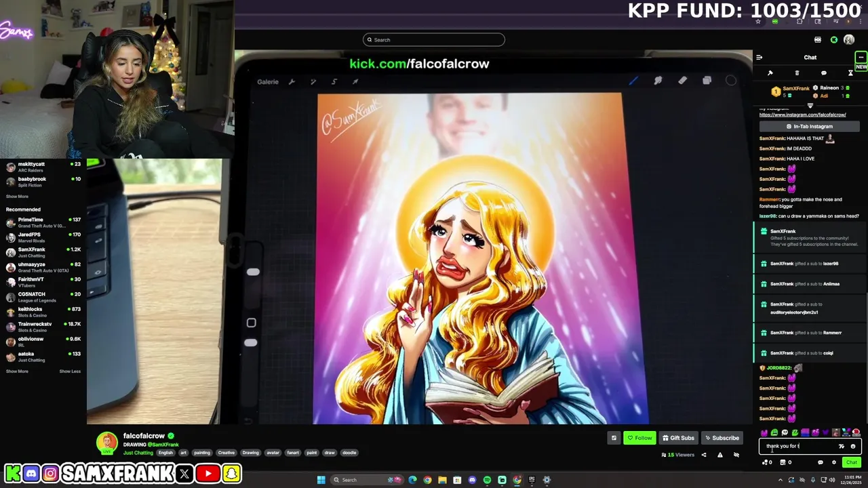Open the Procreate wrench Actions menu
The height and width of the screenshot is (488, 868).
click(x=292, y=82)
